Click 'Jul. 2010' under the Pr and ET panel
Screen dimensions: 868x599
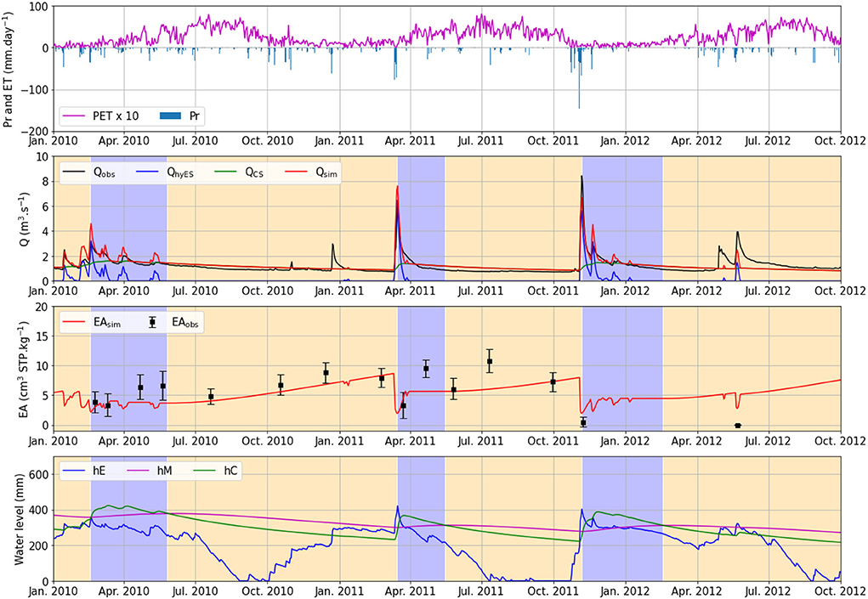click(x=196, y=140)
